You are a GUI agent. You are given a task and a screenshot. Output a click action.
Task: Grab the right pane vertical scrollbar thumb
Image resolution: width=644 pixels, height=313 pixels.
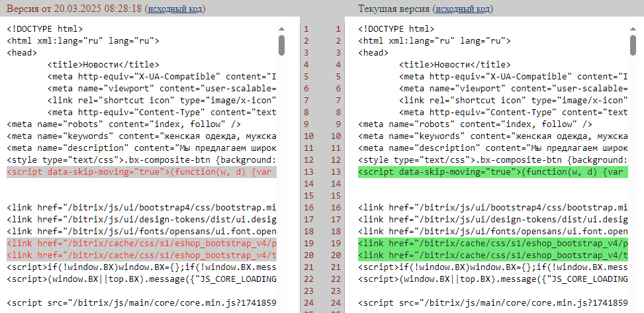point(633,45)
